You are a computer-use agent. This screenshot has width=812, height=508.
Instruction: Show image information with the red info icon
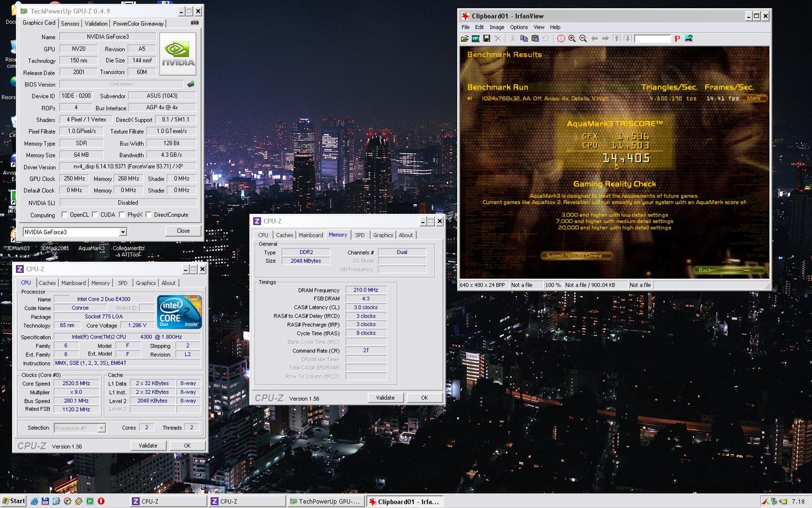[561, 39]
